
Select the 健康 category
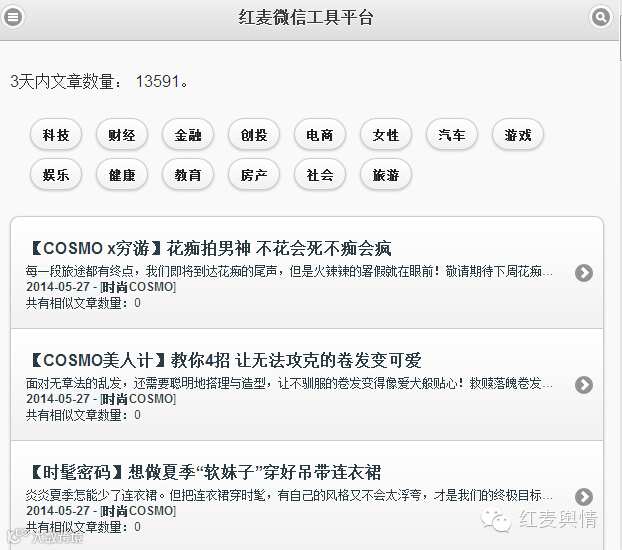tap(122, 175)
